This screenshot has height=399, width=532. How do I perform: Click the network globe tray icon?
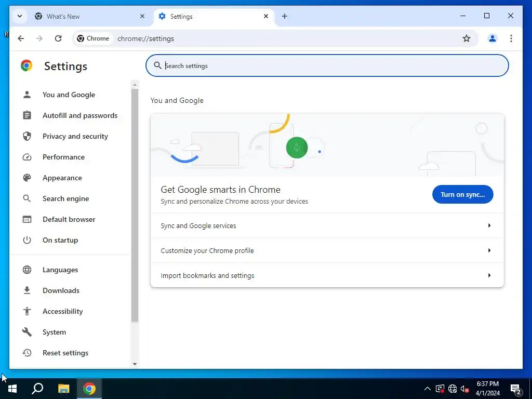pos(453,389)
